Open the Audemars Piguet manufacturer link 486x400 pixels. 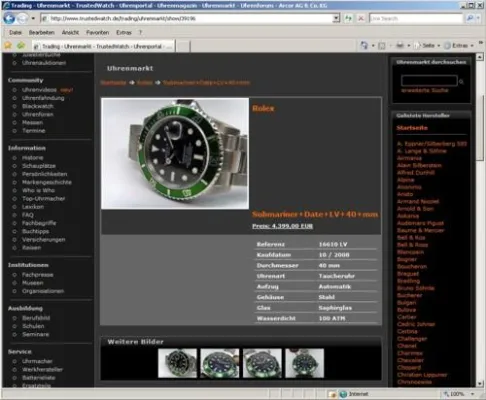[420, 223]
